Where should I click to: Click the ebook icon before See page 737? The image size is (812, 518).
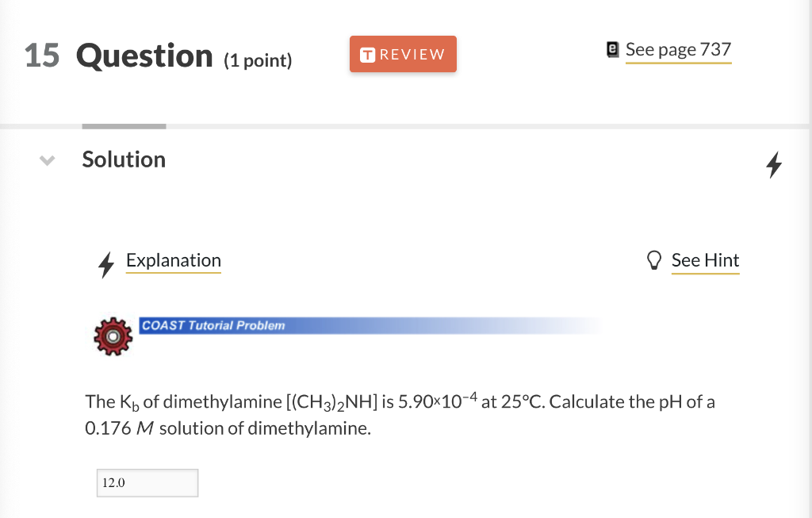coord(611,49)
